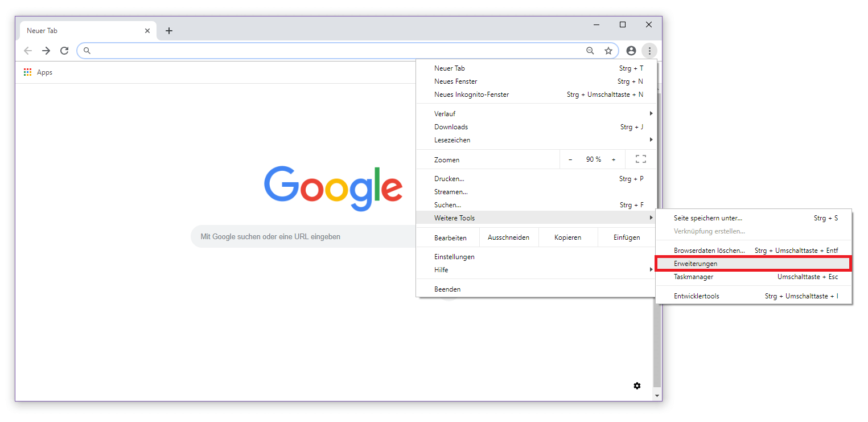The height and width of the screenshot is (422, 868).
Task: Open Downloads from menu
Action: [537, 127]
